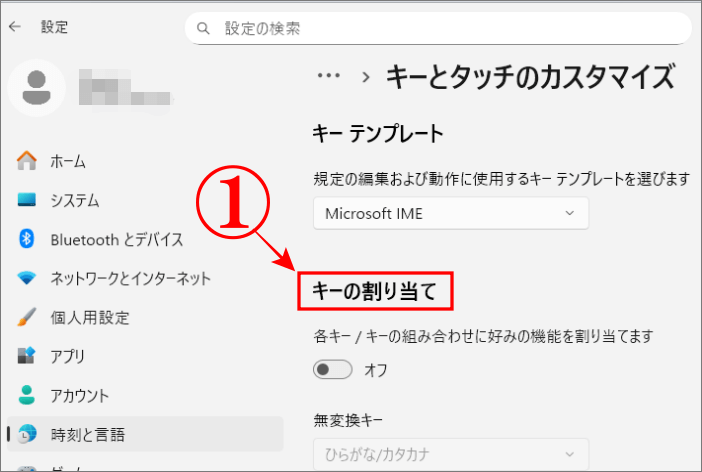This screenshot has width=702, height=472.
Task: Select 時刻と言語 in sidebar
Action: click(x=145, y=434)
